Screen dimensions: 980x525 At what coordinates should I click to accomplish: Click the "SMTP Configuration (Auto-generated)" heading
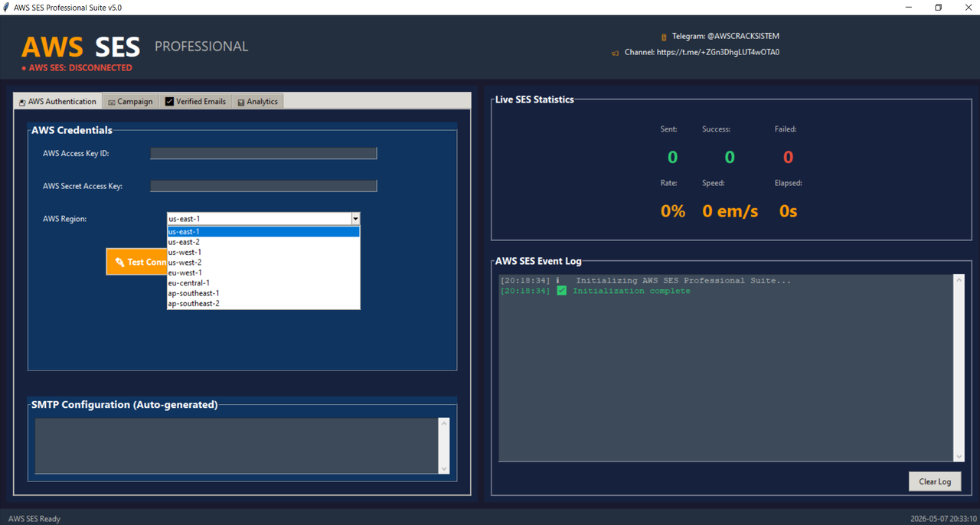click(124, 405)
